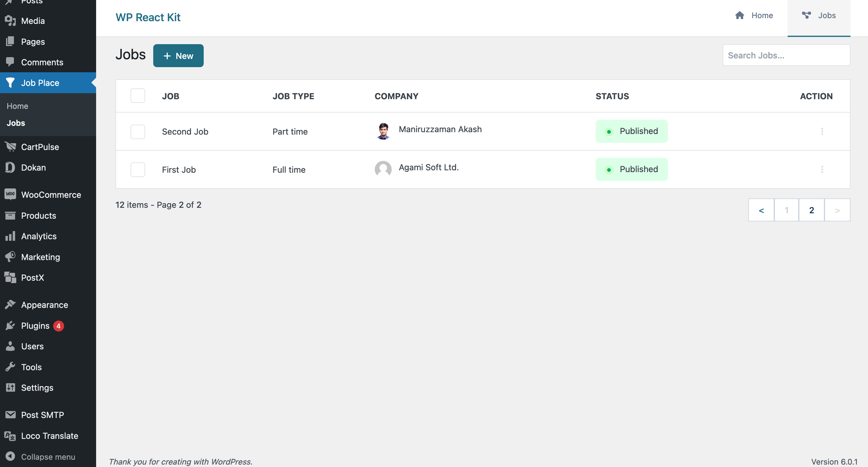Expand action menu for First Job
868x467 pixels.
pyautogui.click(x=822, y=168)
